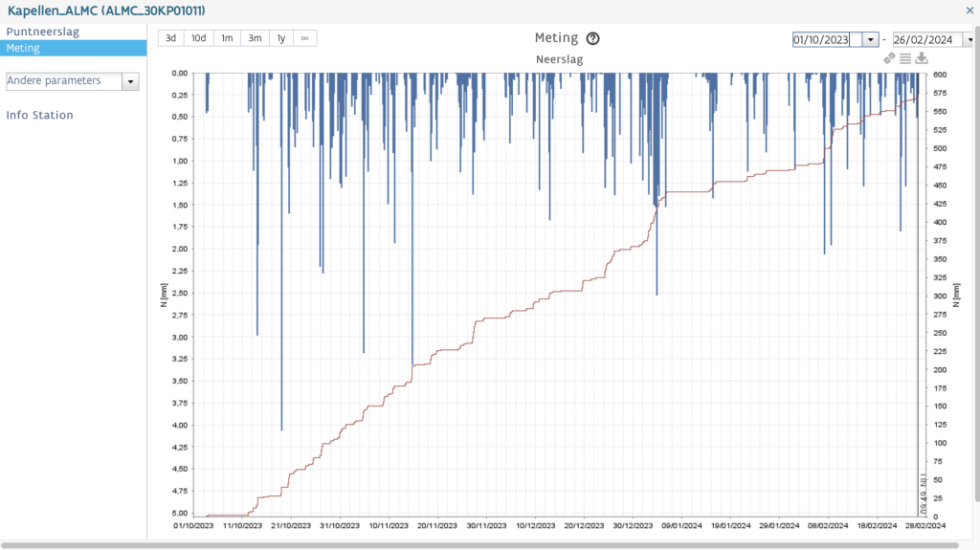Choose the infinity full-range button
Viewport: 980px width, 550px height.
point(304,38)
